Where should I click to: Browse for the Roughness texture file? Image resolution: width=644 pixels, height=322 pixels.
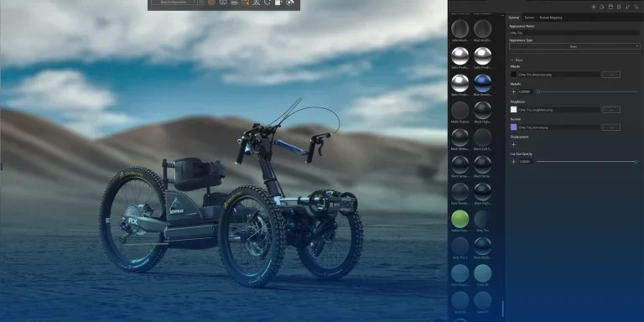pos(611,110)
